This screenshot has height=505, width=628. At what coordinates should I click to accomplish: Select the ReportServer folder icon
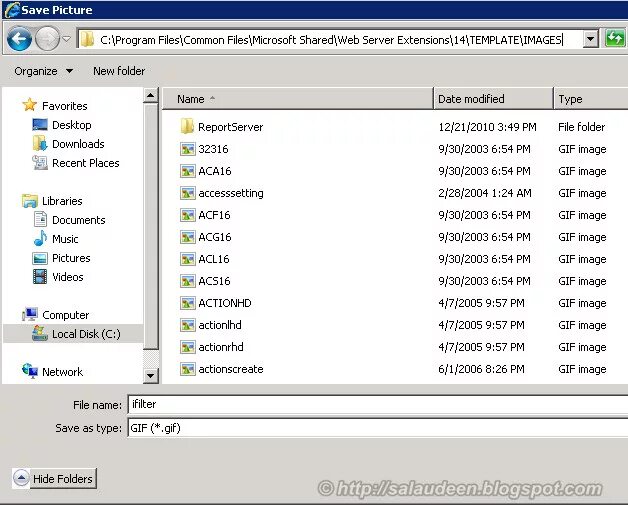point(187,127)
